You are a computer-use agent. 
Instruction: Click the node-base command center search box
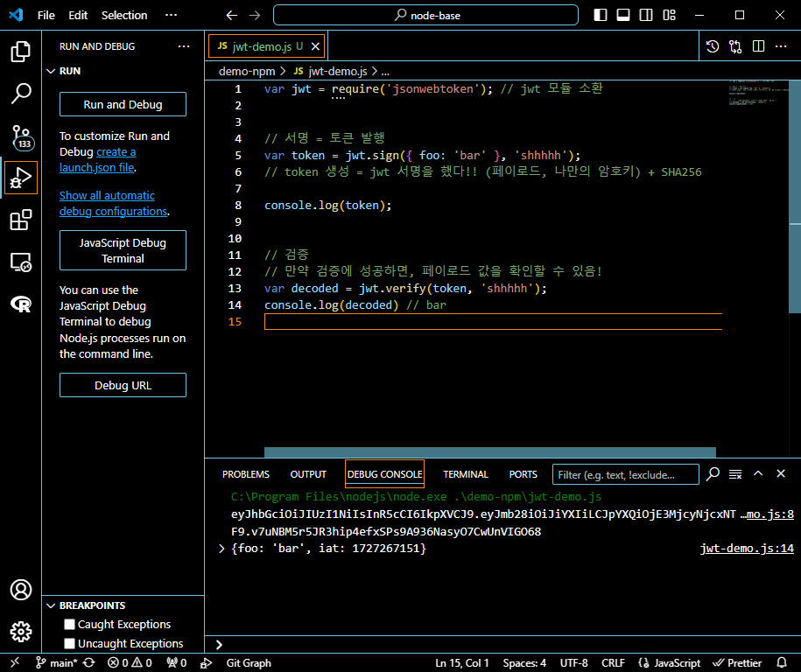tap(425, 16)
